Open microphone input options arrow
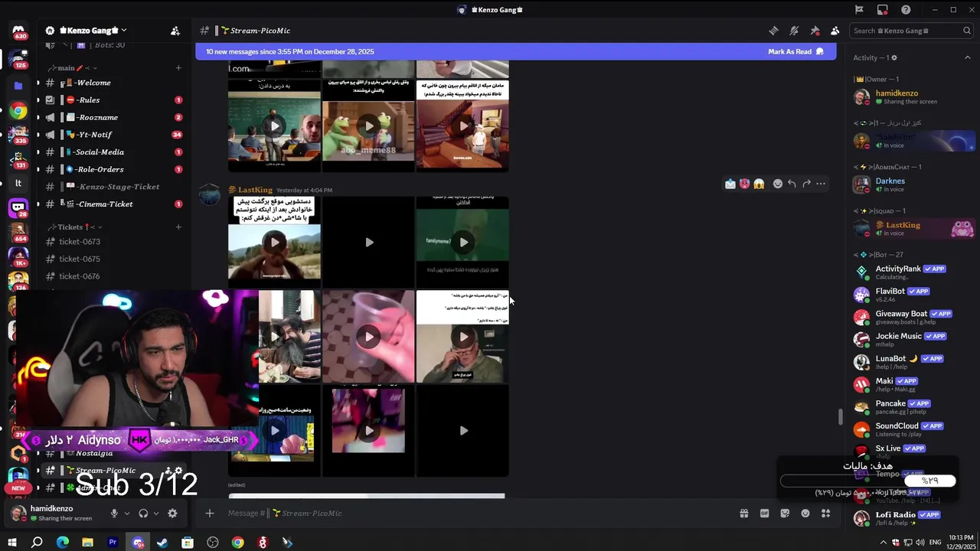This screenshot has height=551, width=980. (127, 514)
